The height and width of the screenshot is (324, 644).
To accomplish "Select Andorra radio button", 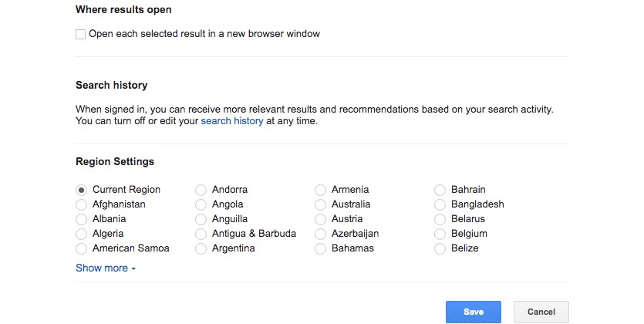I will tap(201, 190).
